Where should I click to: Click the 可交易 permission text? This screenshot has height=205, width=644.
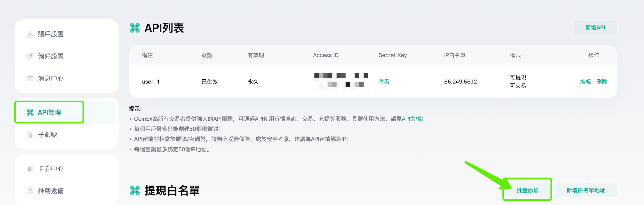click(518, 86)
